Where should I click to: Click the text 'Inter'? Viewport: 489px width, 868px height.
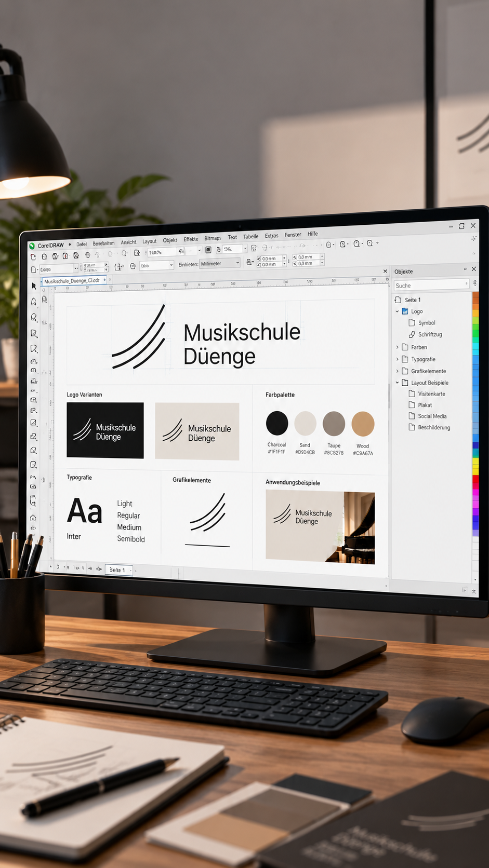pyautogui.click(x=74, y=536)
